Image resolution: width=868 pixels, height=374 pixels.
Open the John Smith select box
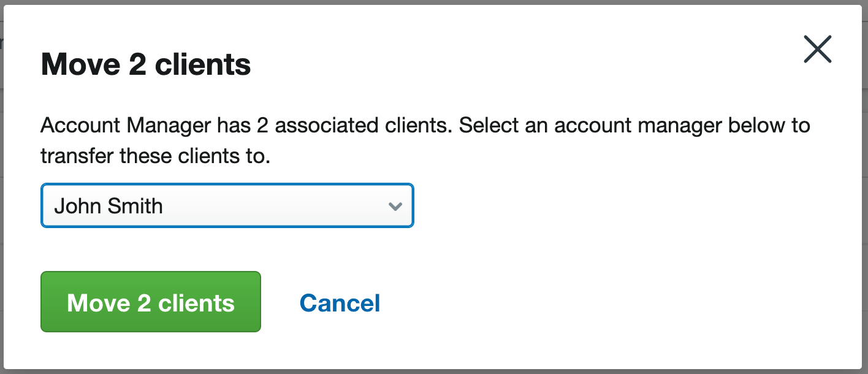tap(227, 205)
